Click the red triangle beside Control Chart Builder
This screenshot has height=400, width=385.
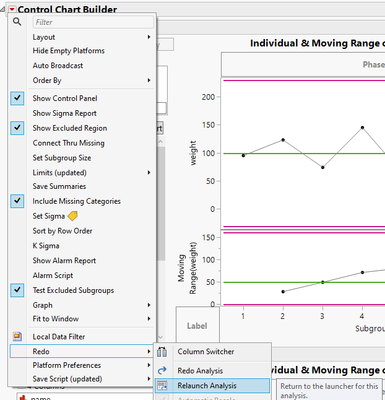coord(12,9)
